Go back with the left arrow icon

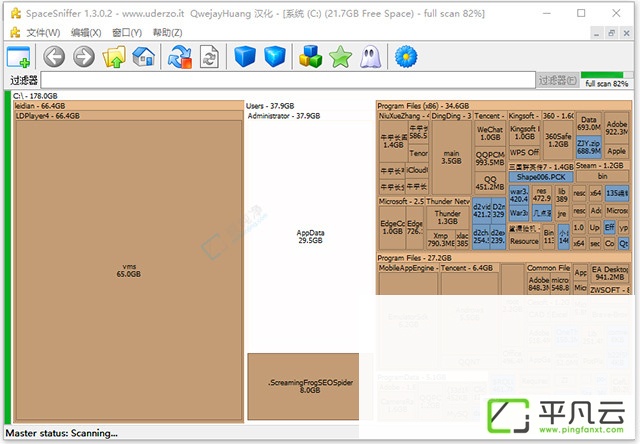pyautogui.click(x=54, y=56)
